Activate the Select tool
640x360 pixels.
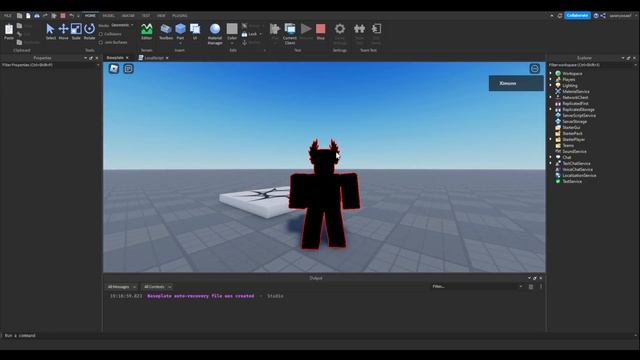coord(50,31)
